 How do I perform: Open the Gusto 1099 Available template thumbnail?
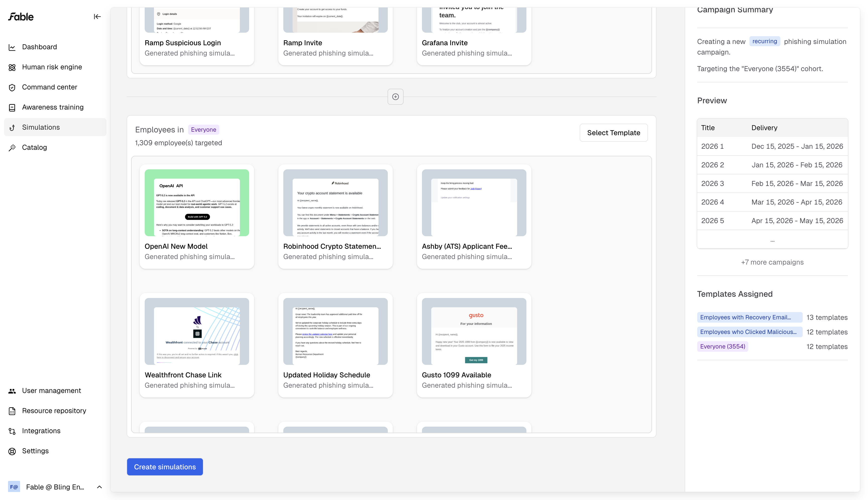(x=474, y=331)
